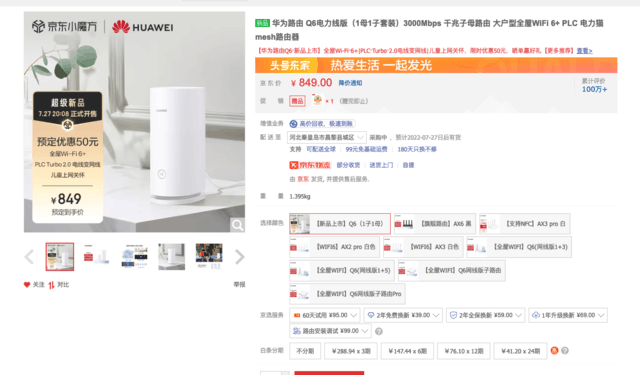The height and width of the screenshot is (375, 640).
Task: Click the help icon beside 路由安装调试
Action: [379, 331]
